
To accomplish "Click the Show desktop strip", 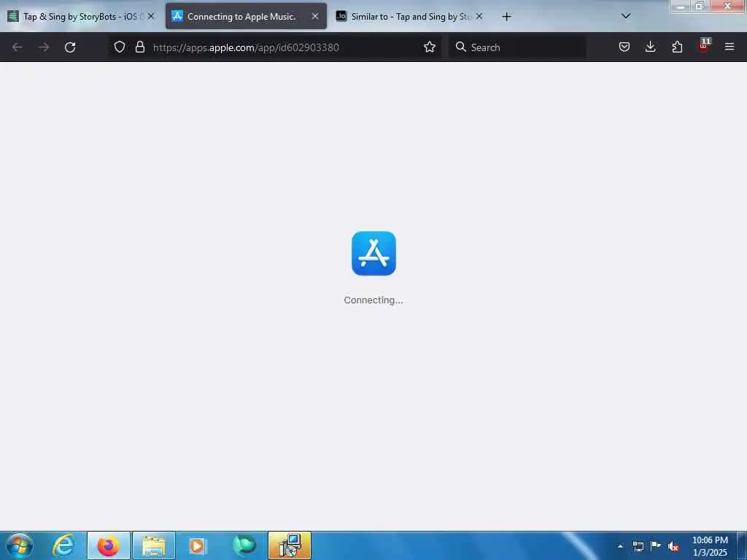I will pos(742,545).
